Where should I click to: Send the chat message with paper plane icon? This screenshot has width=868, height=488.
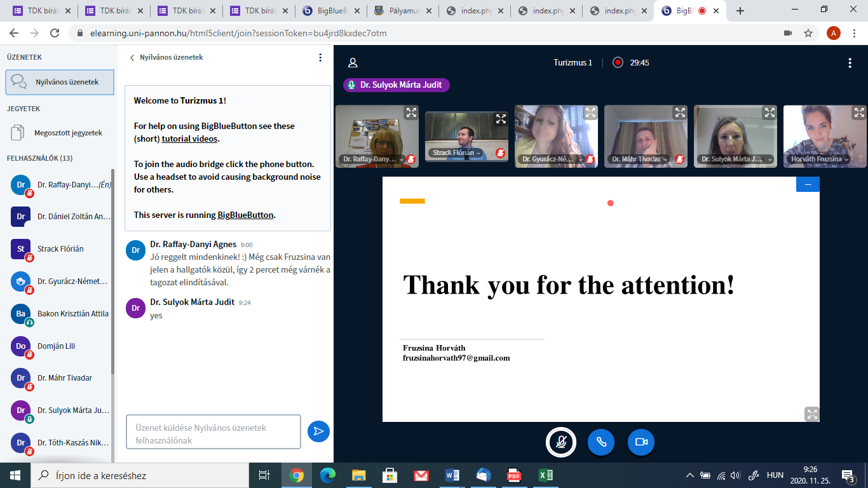[x=318, y=431]
